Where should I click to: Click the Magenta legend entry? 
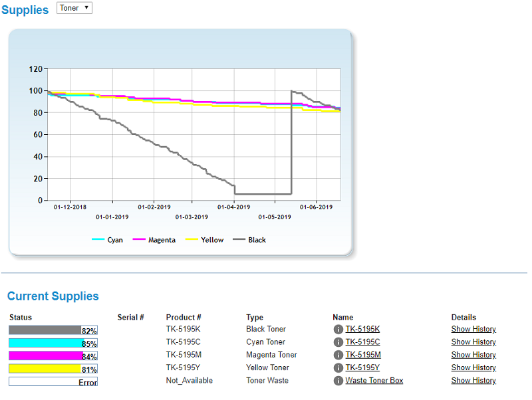(x=154, y=240)
